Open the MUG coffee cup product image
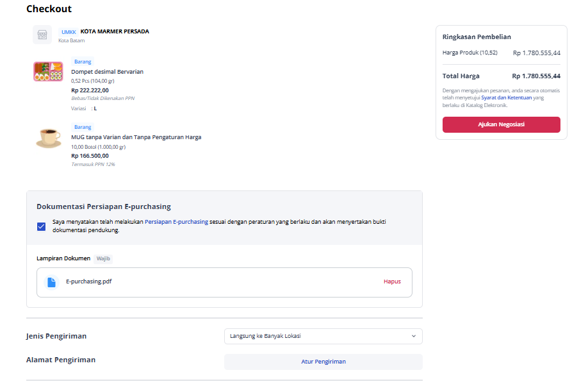Image resolution: width=588 pixels, height=386 pixels. tap(49, 138)
